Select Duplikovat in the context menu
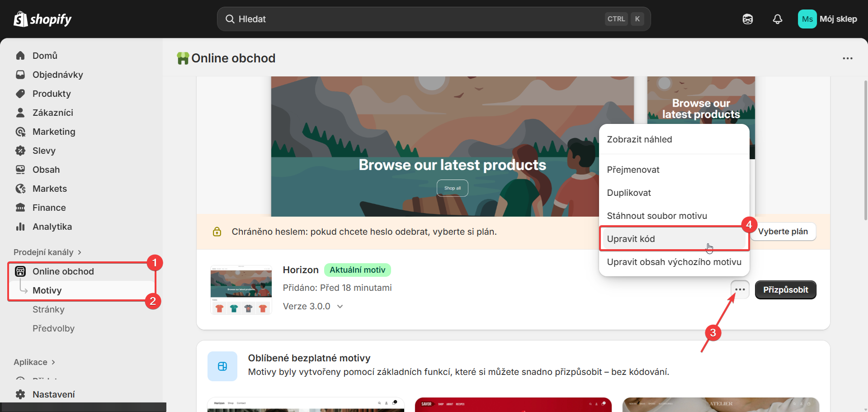The width and height of the screenshot is (868, 412). click(x=629, y=192)
